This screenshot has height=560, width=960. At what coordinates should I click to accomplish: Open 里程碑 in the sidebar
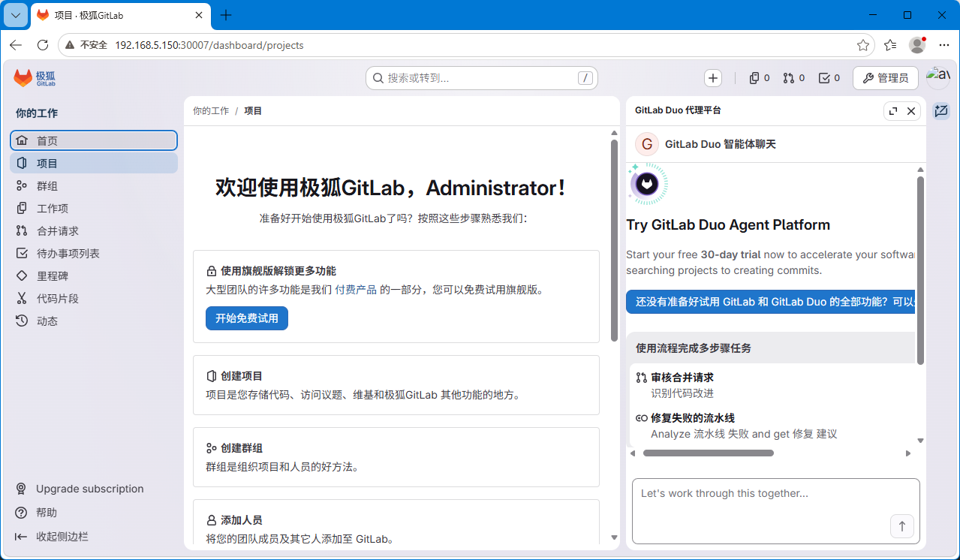click(94, 275)
